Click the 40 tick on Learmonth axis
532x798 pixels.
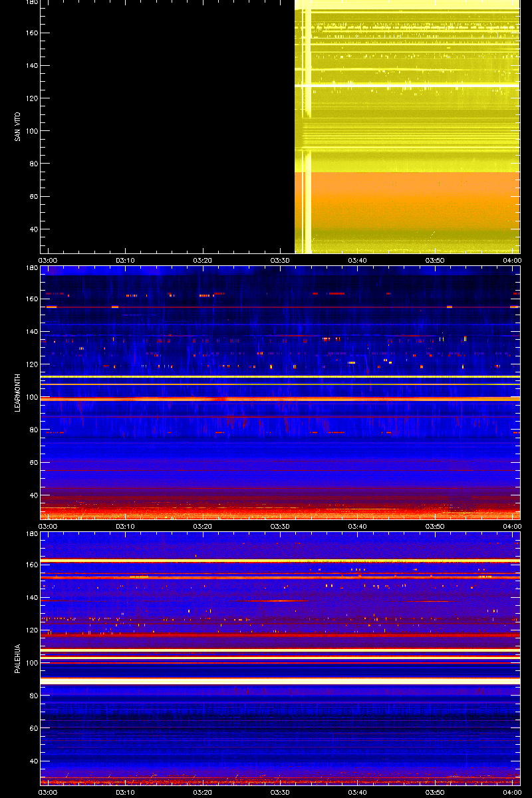tap(33, 495)
